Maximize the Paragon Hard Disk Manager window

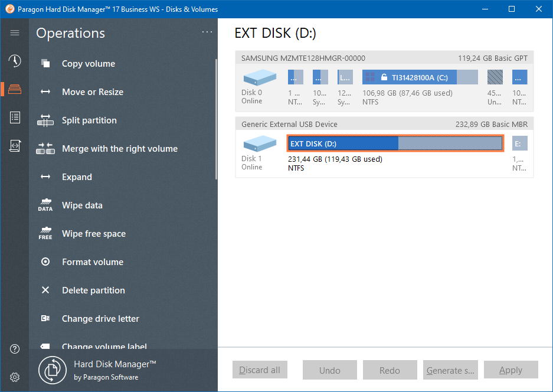pyautogui.click(x=512, y=9)
